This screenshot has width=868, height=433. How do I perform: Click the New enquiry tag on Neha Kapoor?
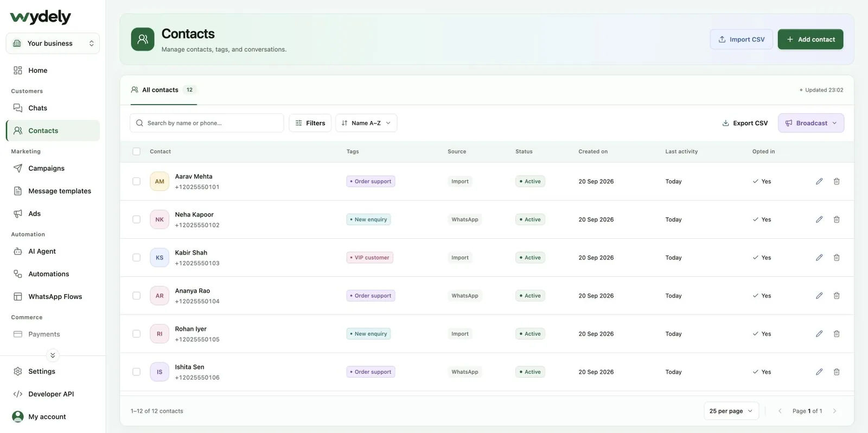point(369,219)
